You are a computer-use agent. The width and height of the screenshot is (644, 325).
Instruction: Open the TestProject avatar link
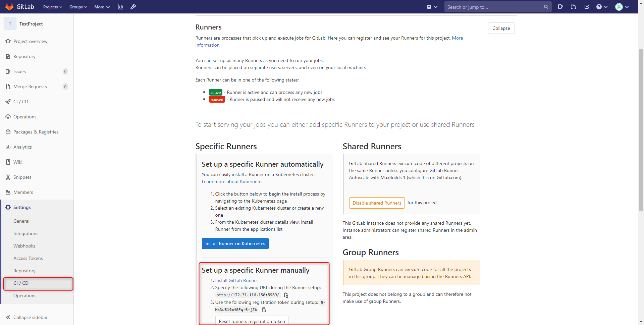pos(10,24)
